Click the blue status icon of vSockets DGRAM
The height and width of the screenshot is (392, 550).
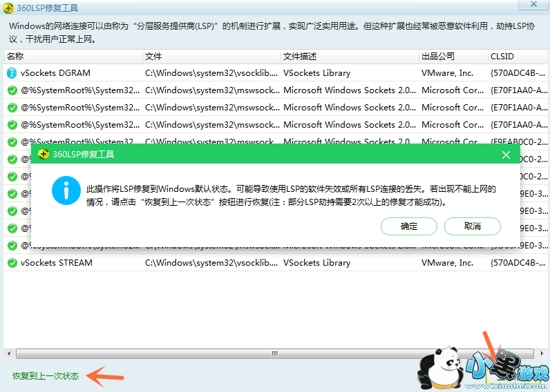12,73
